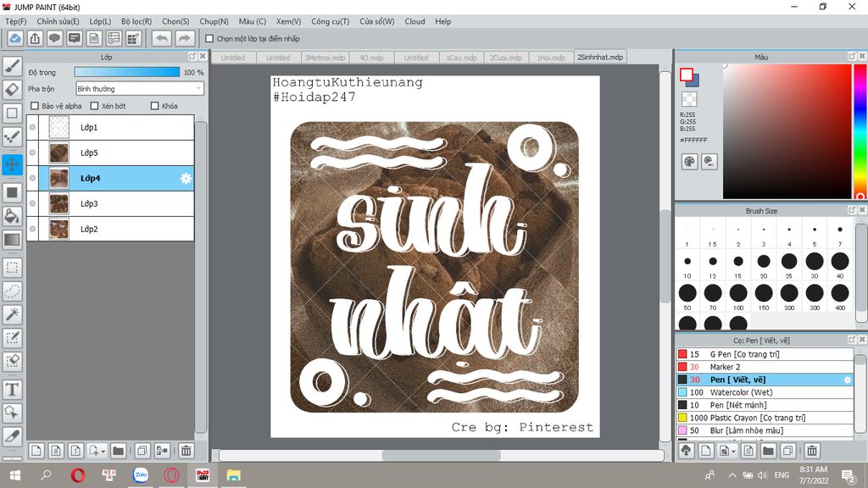Open the color palette icon in Màu panel
Image resolution: width=868 pixels, height=488 pixels.
click(x=689, y=162)
